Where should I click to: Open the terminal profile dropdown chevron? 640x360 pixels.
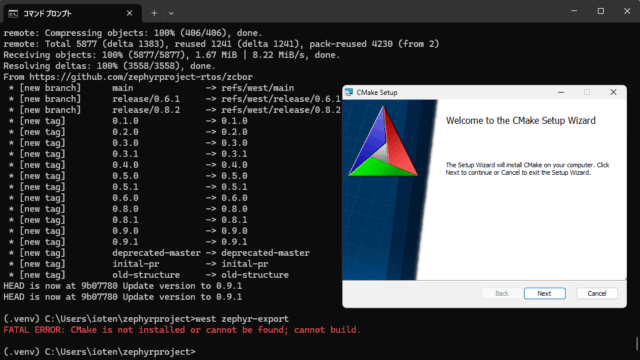click(171, 13)
